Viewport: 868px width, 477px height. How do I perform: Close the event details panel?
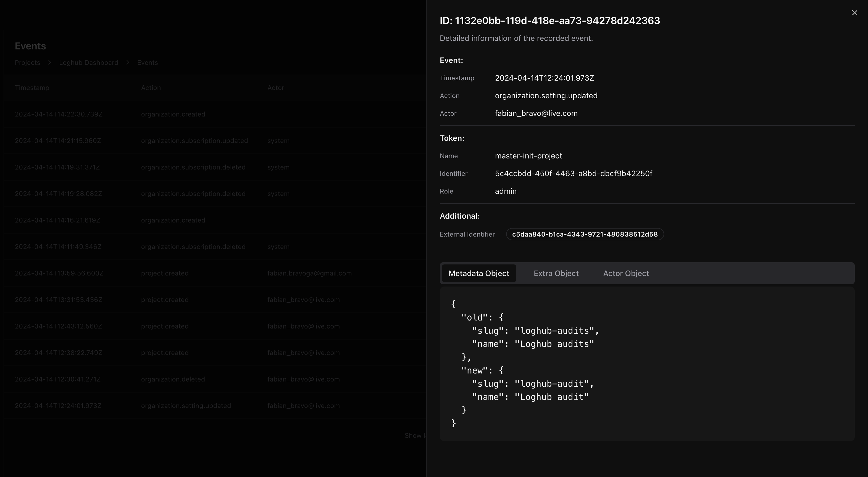(854, 13)
